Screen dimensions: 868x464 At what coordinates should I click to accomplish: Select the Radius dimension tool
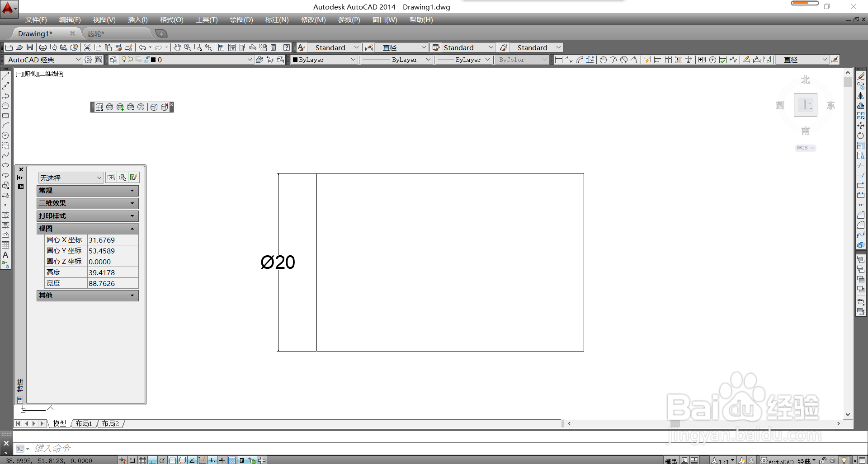pyautogui.click(x=603, y=60)
